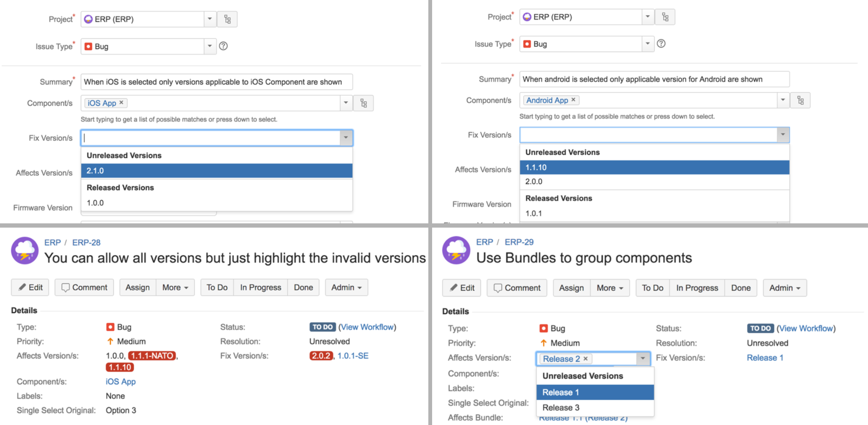
Task: Click hierarchy icon beside iOS App component field
Action: tap(364, 103)
